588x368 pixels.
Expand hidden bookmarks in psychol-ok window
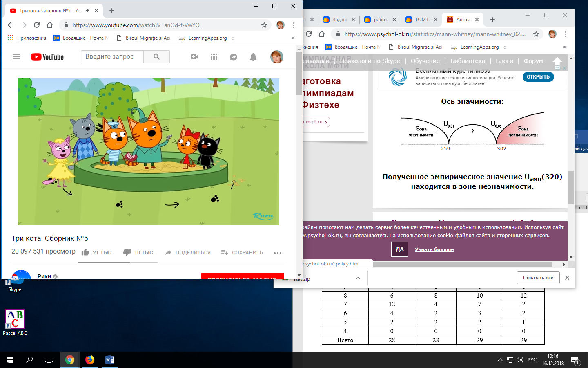point(565,47)
